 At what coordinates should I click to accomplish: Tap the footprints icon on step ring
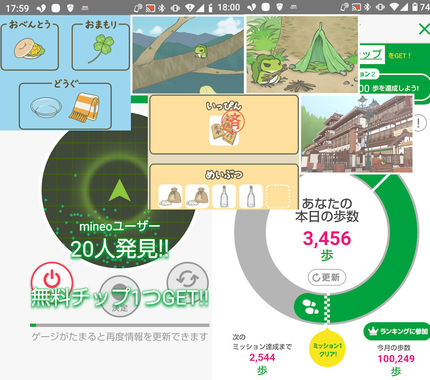310,306
